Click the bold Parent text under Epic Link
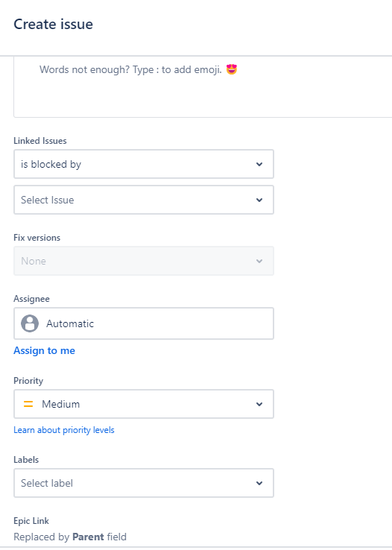Viewport: 392px width, 550px height. pyautogui.click(x=88, y=537)
